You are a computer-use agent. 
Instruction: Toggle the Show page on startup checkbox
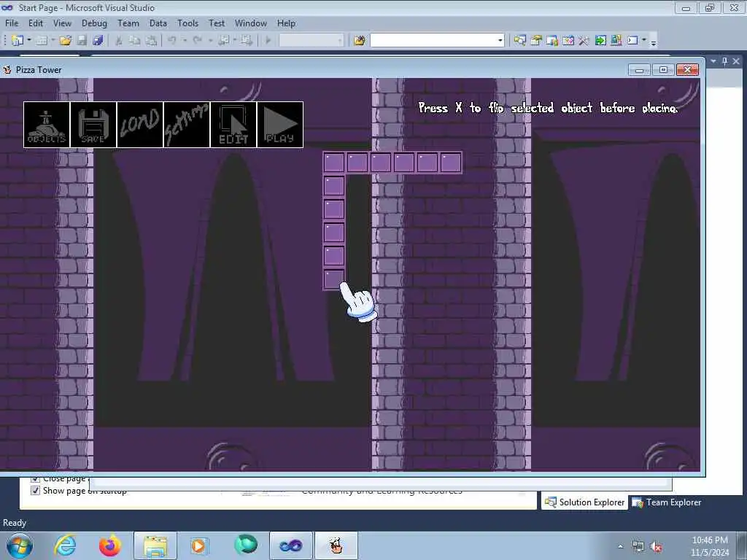pyautogui.click(x=35, y=491)
